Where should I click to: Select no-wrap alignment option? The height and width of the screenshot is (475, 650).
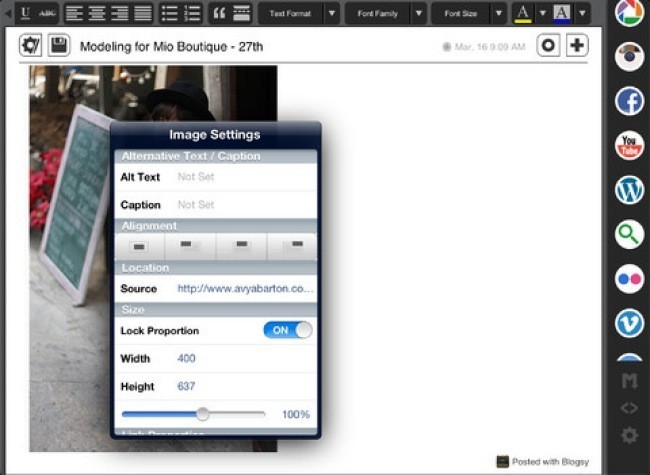pyautogui.click(x=139, y=247)
